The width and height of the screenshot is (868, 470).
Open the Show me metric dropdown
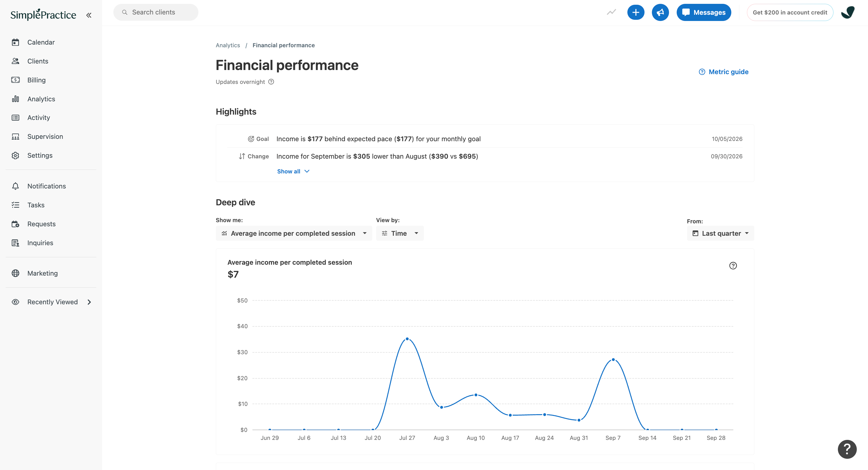(x=294, y=233)
